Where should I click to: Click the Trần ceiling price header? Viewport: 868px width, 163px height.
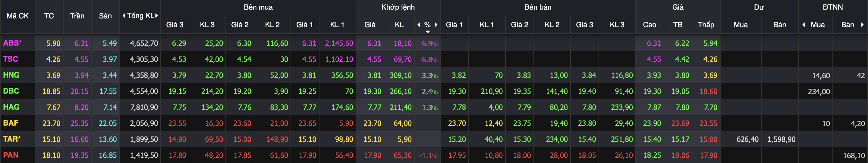(77, 16)
